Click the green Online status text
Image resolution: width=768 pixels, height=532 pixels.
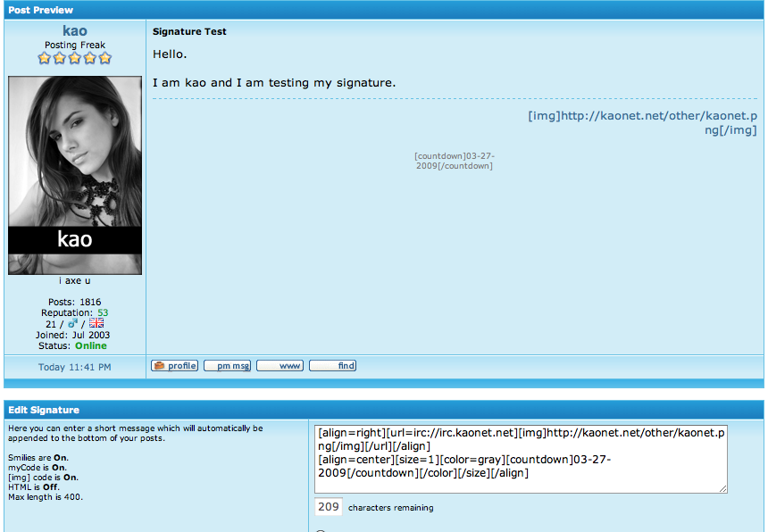coord(91,345)
